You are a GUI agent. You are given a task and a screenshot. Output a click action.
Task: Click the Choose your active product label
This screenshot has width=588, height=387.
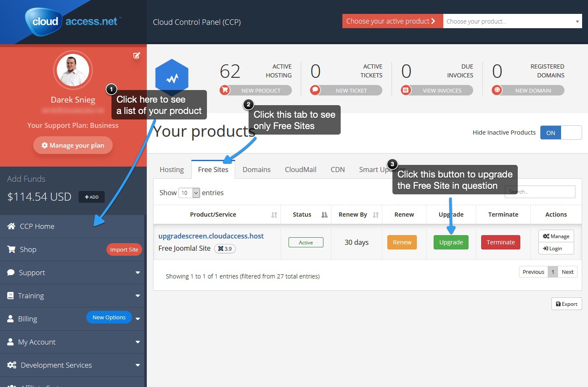tap(393, 21)
